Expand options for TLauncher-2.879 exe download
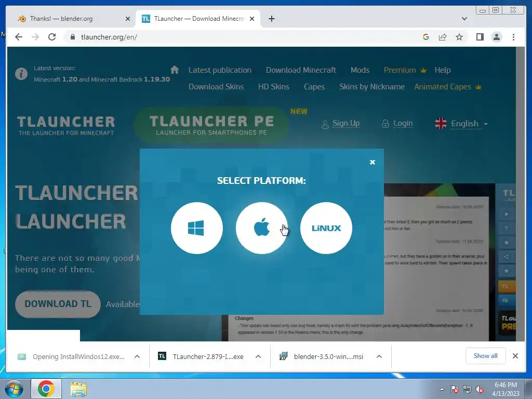532x399 pixels. coord(258,356)
